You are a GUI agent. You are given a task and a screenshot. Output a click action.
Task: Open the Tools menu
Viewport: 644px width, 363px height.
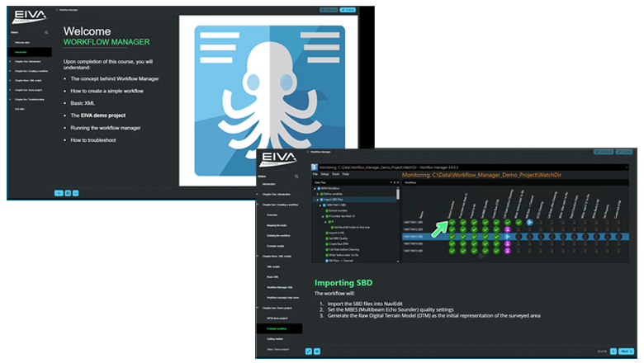[335, 174]
